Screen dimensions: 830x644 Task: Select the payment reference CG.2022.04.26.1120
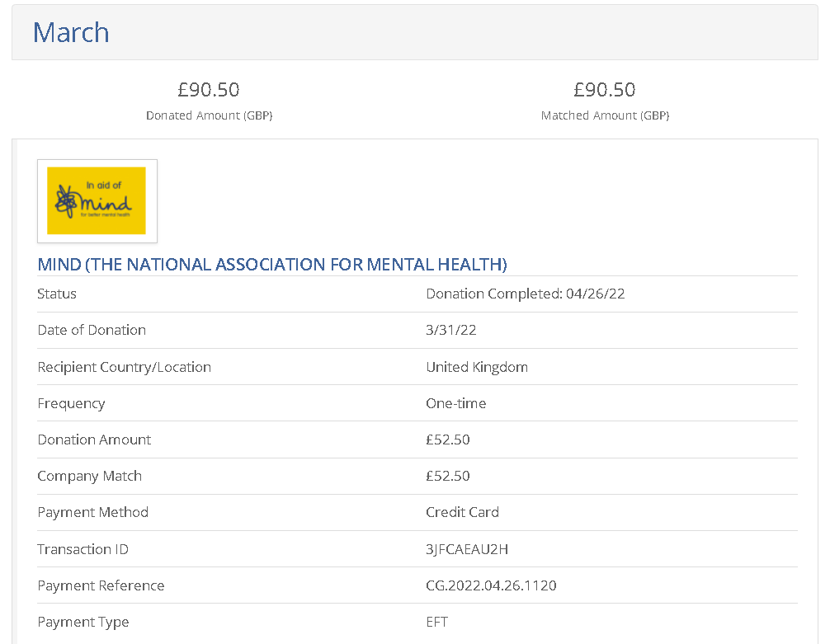tap(491, 585)
